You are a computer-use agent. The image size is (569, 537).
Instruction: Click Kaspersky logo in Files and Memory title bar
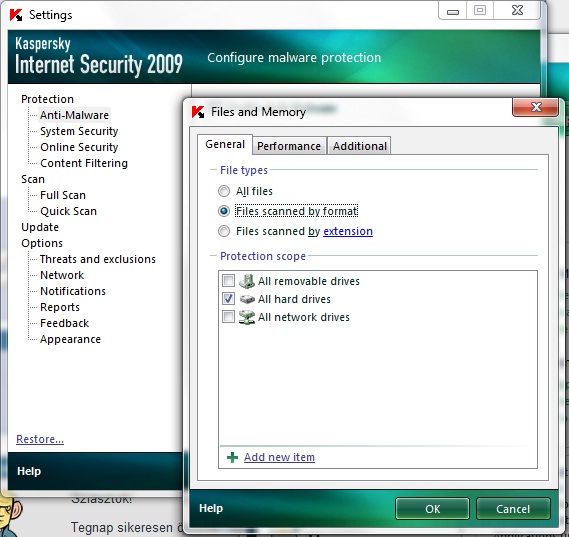click(x=198, y=112)
